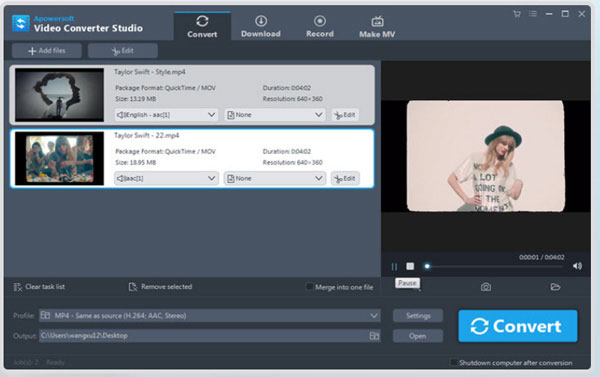Pause the video preview playback

(x=394, y=266)
